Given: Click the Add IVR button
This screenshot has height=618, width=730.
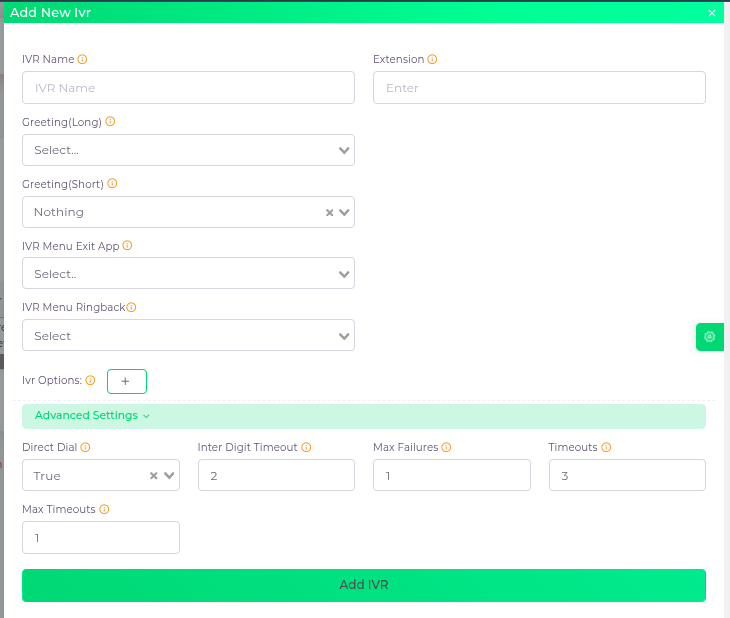Looking at the screenshot, I should tap(364, 585).
